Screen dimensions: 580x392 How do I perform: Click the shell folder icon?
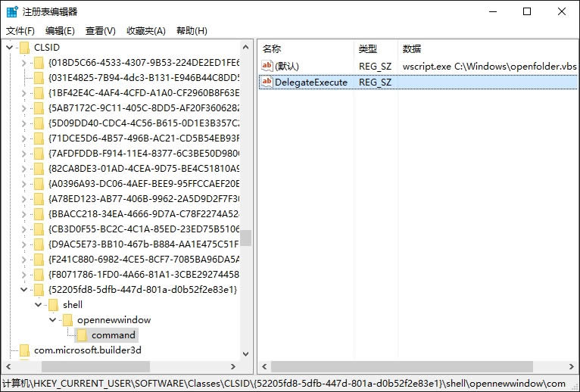53,305
